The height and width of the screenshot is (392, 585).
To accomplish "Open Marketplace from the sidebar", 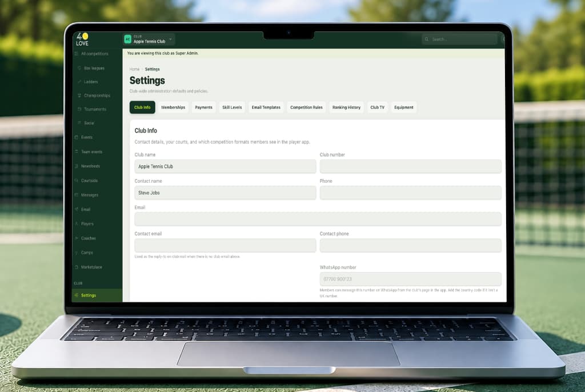I will [89, 267].
